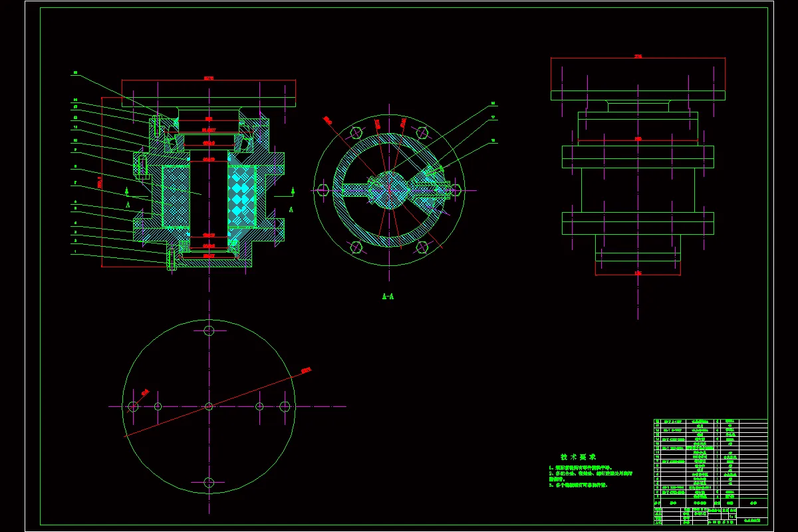Pick the bottom-right hex bolt in the A-A view

[x=422, y=247]
